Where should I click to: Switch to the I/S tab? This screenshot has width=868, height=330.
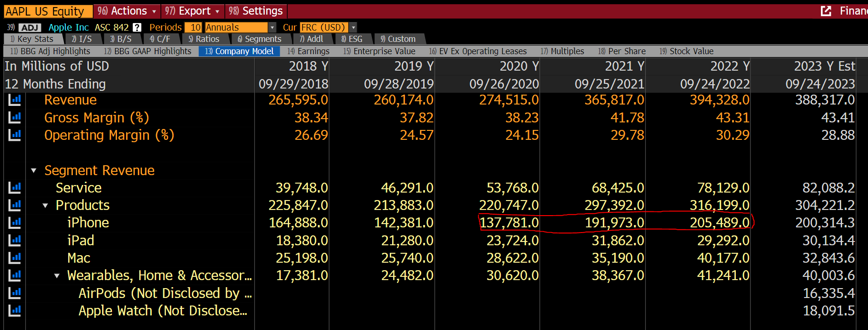click(82, 39)
